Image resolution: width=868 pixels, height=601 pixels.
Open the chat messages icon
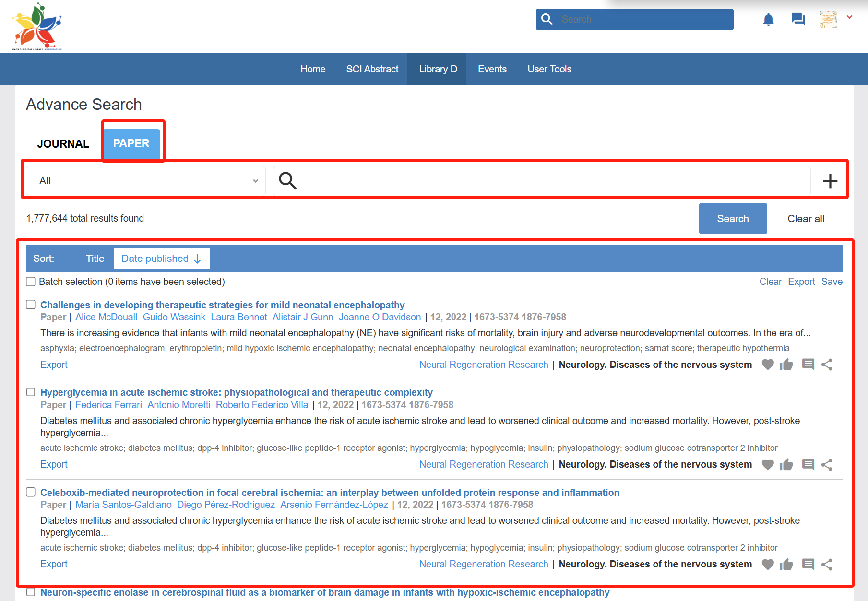798,20
